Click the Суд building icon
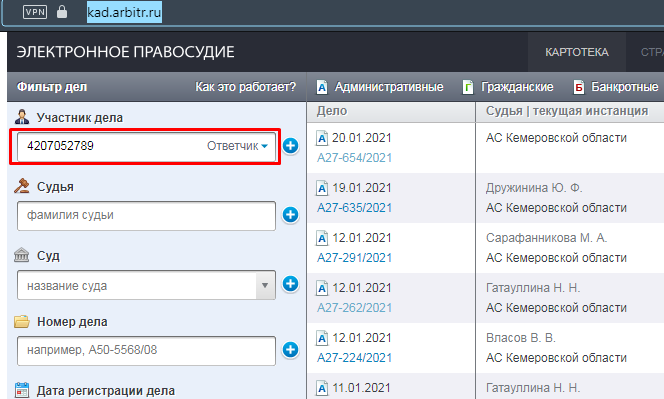The width and height of the screenshot is (664, 399). (22, 255)
